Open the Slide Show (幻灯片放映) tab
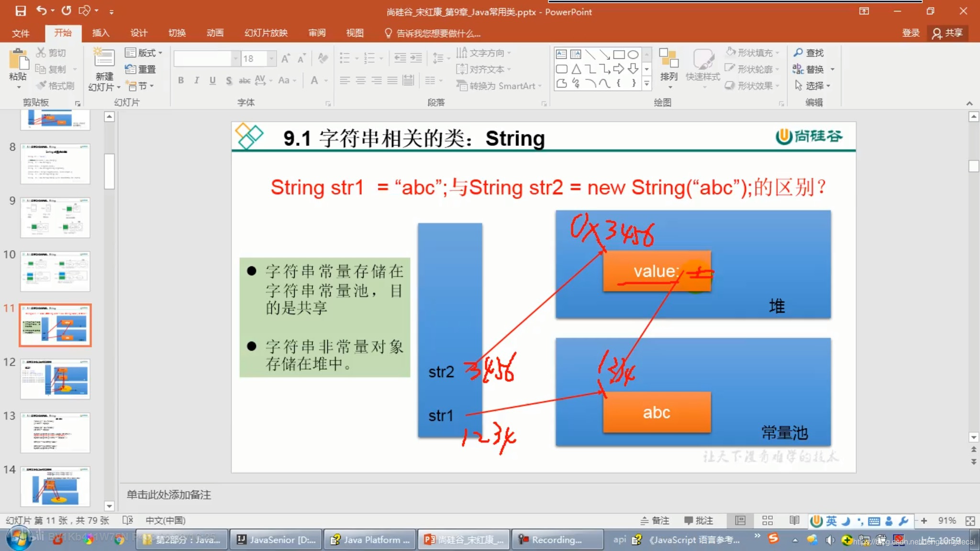The image size is (980, 551). pos(266,33)
